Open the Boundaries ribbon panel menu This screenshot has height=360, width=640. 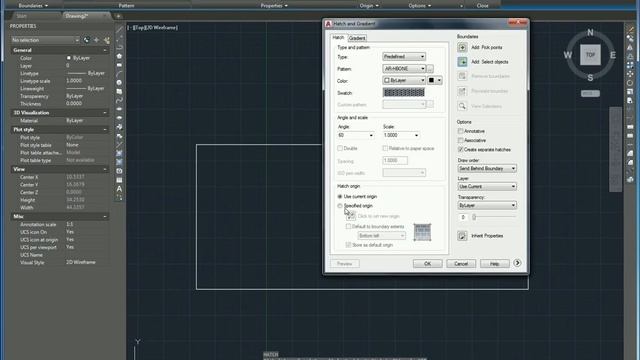coord(33,6)
